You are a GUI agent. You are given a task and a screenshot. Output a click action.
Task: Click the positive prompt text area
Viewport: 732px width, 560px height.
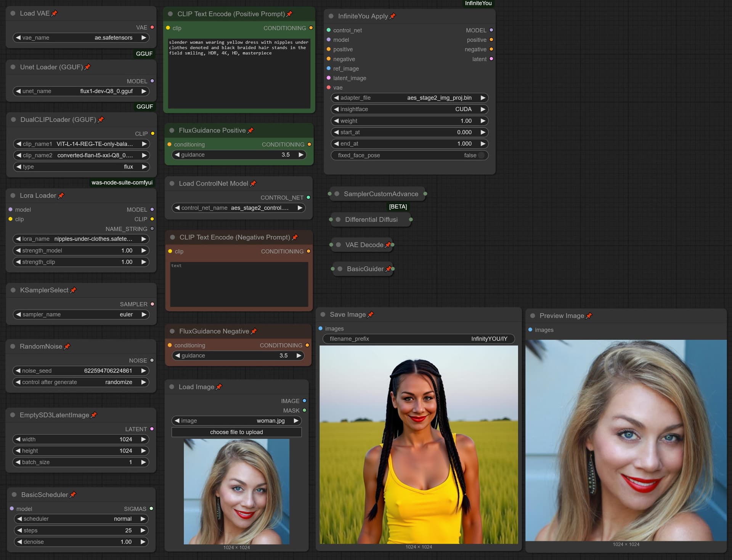(x=239, y=73)
